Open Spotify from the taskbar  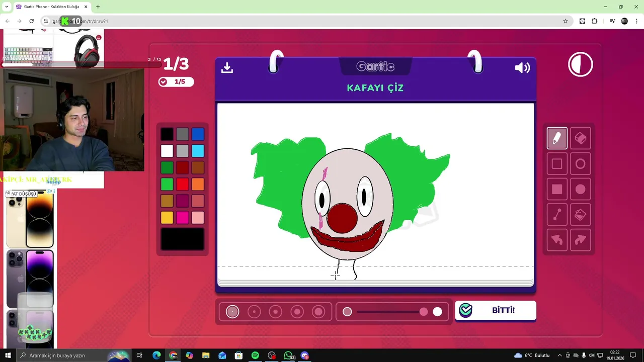(x=255, y=355)
